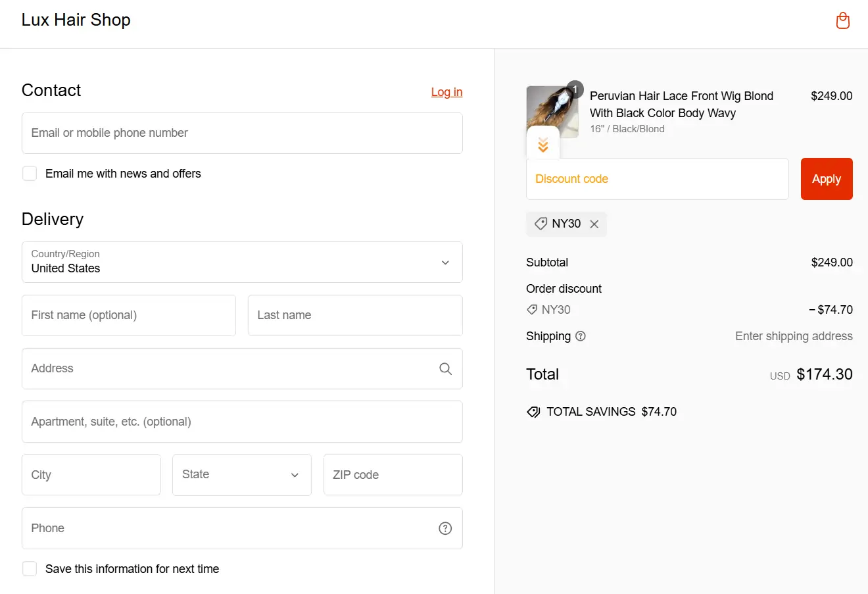Click the orange double chevron expand icon
This screenshot has width=868, height=594.
coord(543,145)
